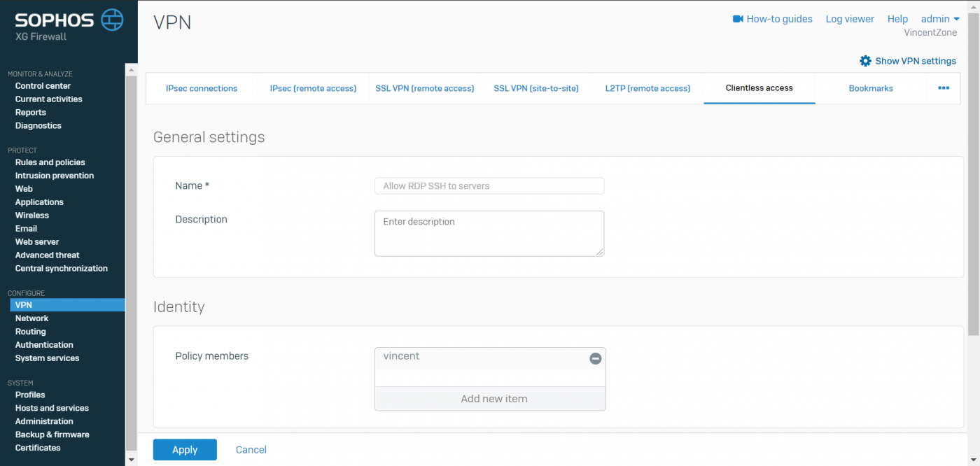Switch to the Bookmarks tab

tap(871, 88)
